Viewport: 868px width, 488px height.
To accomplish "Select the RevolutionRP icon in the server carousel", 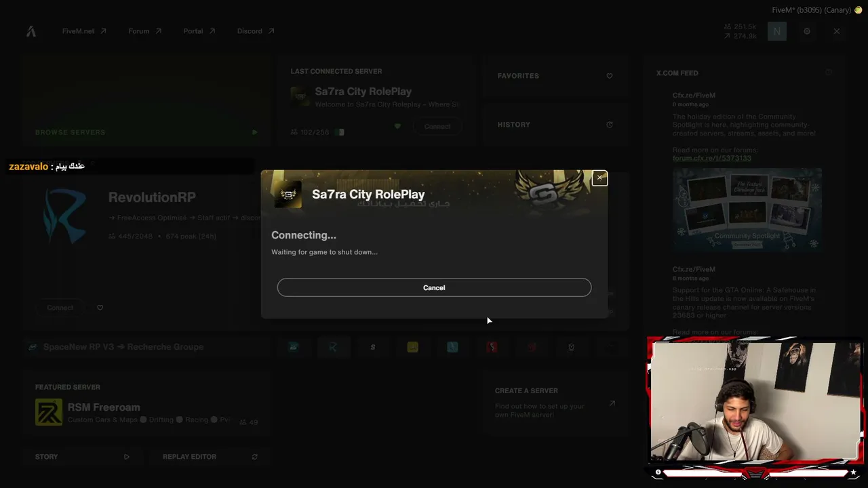I will coord(333,347).
